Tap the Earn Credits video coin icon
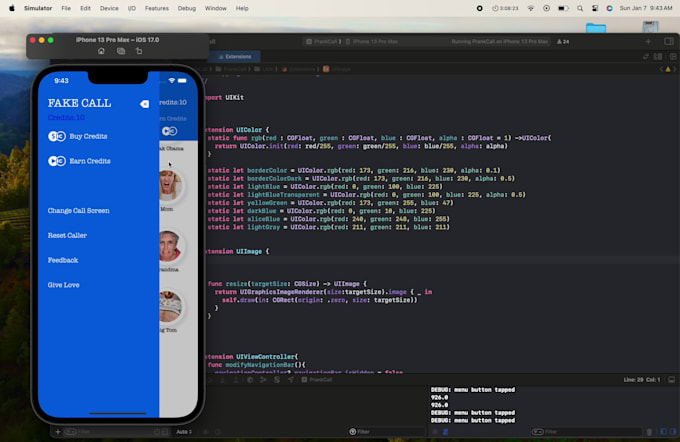 pyautogui.click(x=57, y=161)
